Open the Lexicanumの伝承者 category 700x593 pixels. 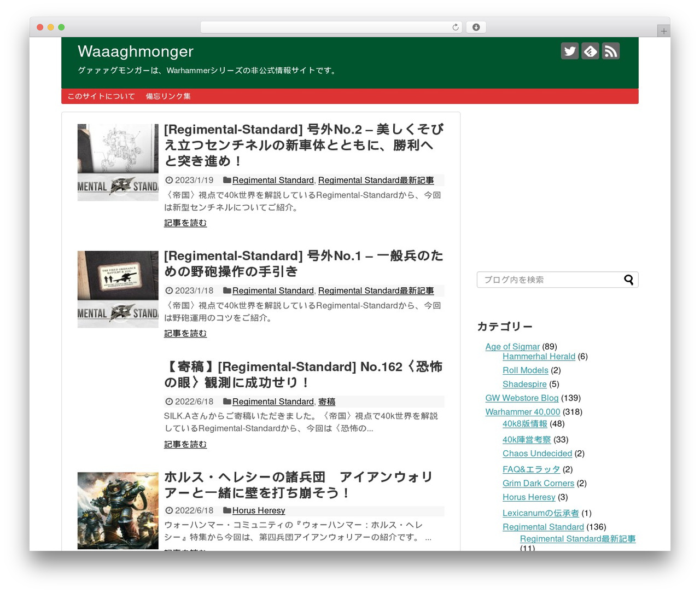tap(540, 513)
